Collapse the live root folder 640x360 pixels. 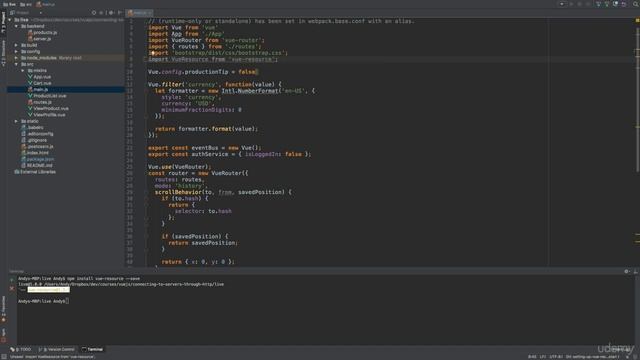click(x=10, y=20)
